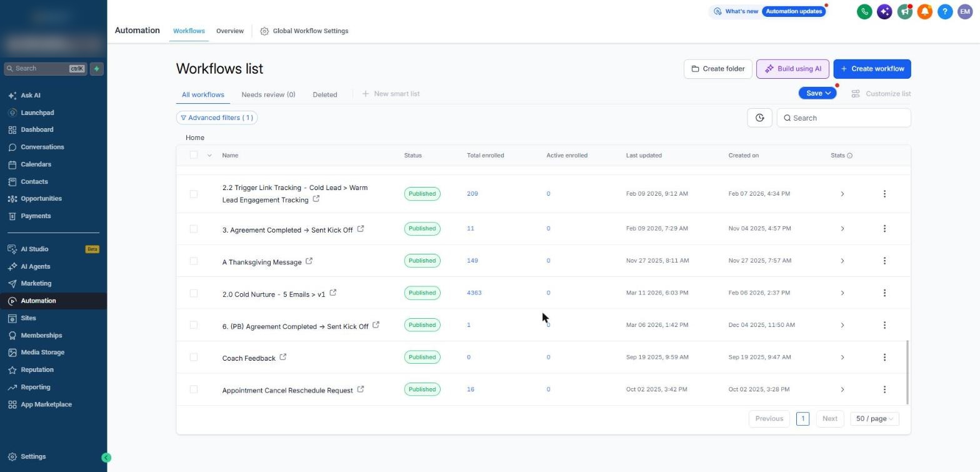980x472 pixels.
Task: Click the Create workflow button
Action: 872,69
